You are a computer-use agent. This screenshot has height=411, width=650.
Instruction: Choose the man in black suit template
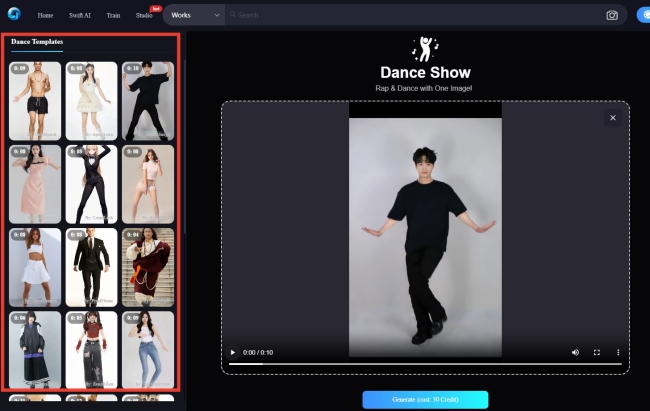pyautogui.click(x=91, y=267)
